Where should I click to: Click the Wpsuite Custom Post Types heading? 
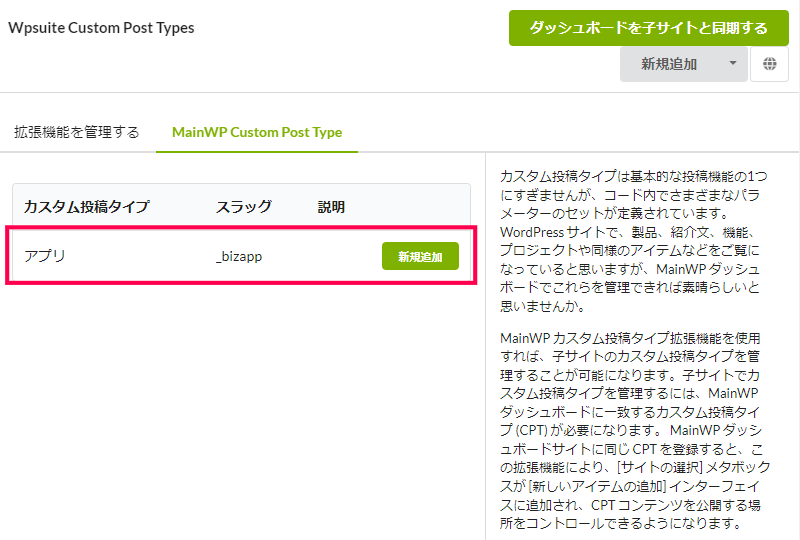[x=102, y=28]
